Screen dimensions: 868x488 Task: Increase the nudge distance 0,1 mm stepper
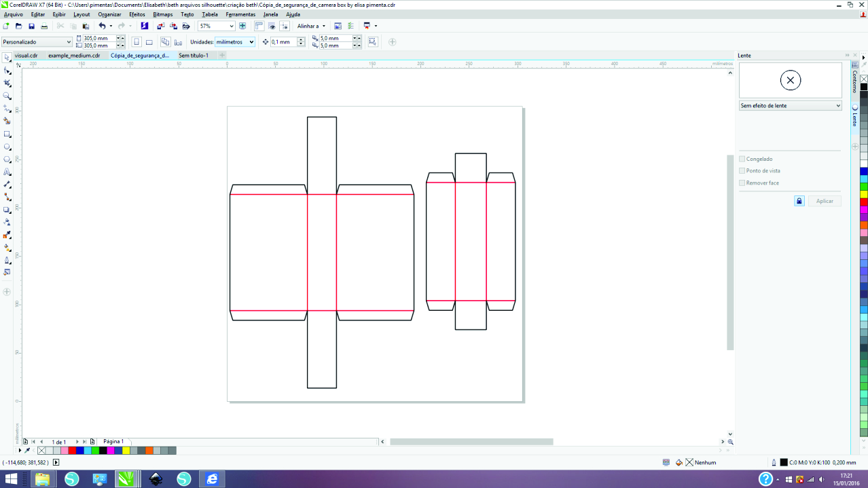click(x=301, y=39)
